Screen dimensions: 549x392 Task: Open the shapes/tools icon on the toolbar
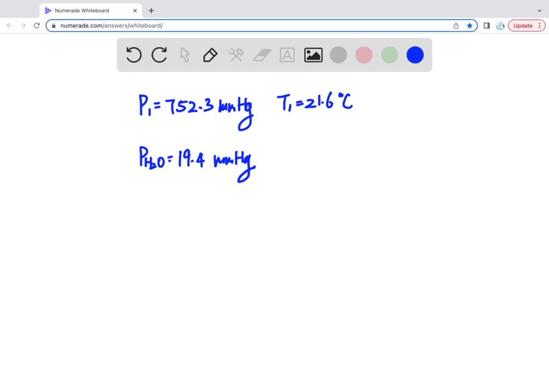click(x=236, y=55)
